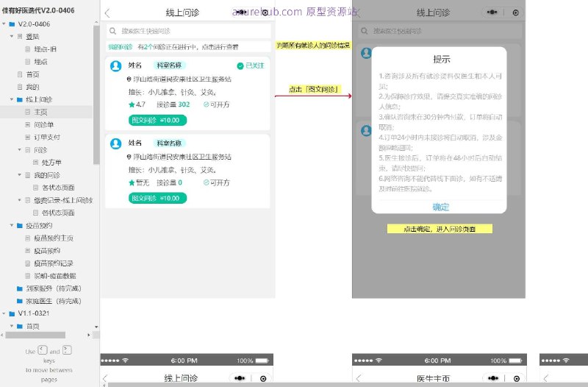Click the left arrow key icon hint
The image size is (588, 387).
43,350
